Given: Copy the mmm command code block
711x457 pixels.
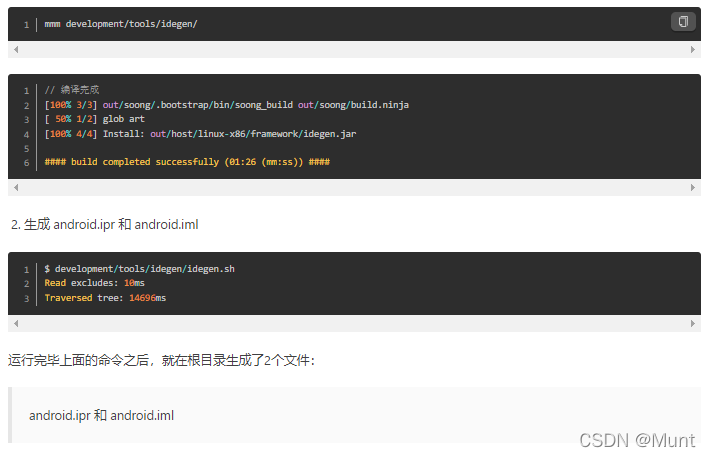Looking at the screenshot, I should [683, 21].
